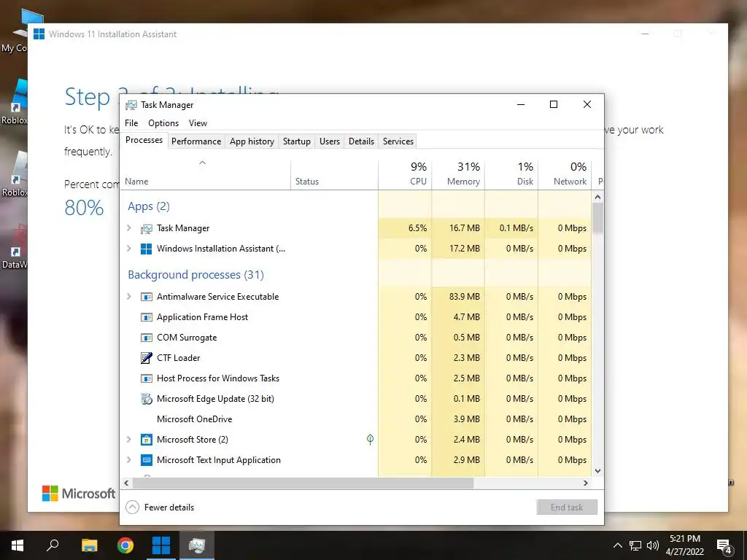
Task: Select the Microsoft OneDrive process row
Action: coord(356,419)
